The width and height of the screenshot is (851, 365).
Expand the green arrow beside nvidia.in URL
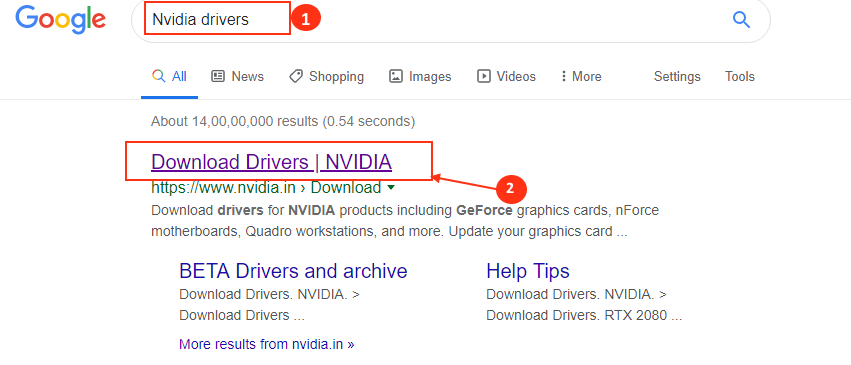click(390, 188)
